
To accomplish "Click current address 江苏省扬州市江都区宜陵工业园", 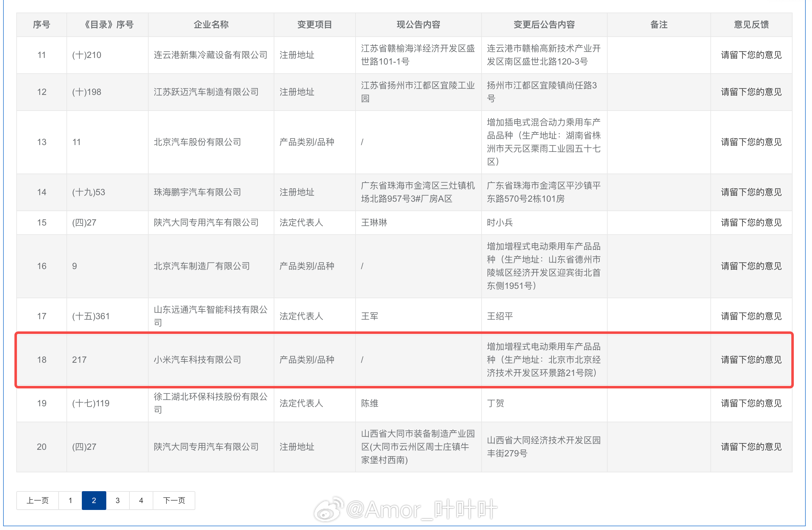I will click(x=418, y=92).
